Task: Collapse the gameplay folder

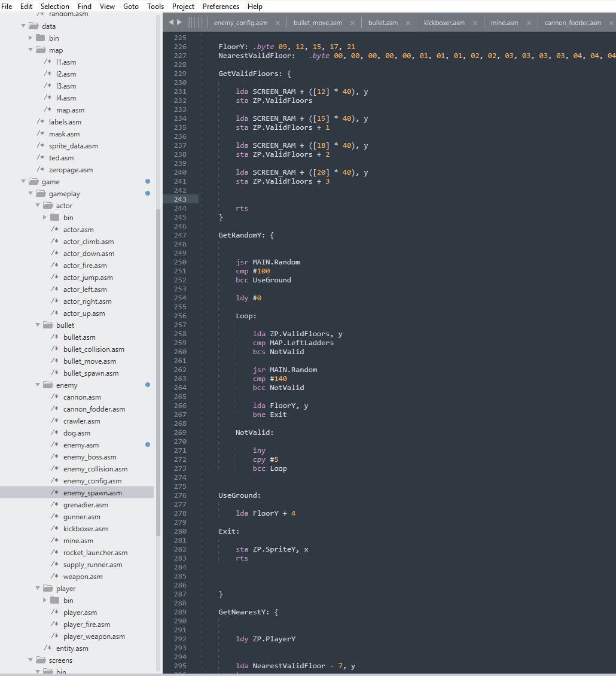Action: [31, 194]
